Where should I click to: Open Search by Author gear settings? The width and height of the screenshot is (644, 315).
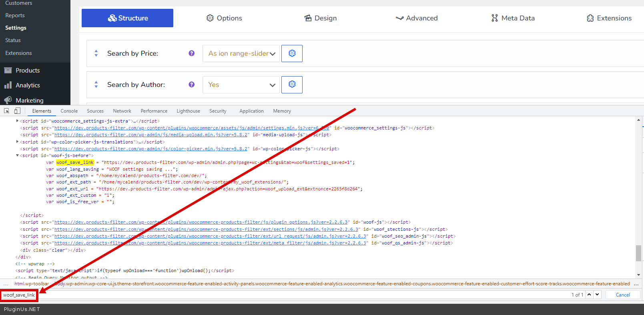click(x=292, y=85)
